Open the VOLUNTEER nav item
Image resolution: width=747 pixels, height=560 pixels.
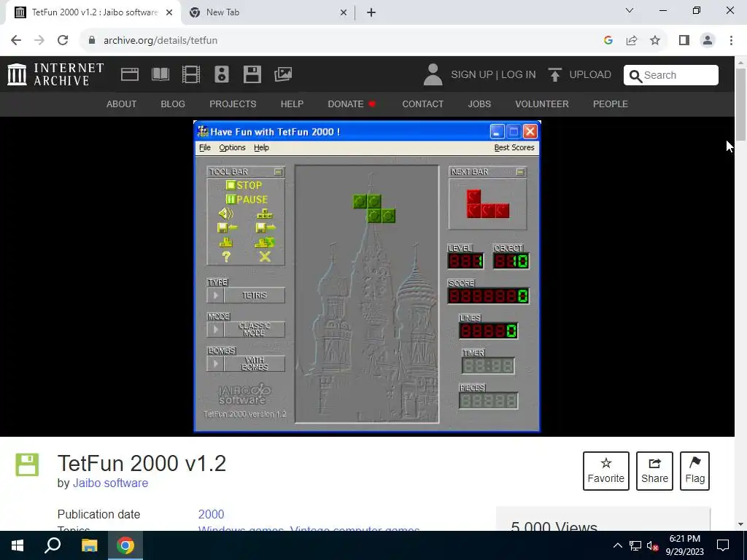(542, 104)
